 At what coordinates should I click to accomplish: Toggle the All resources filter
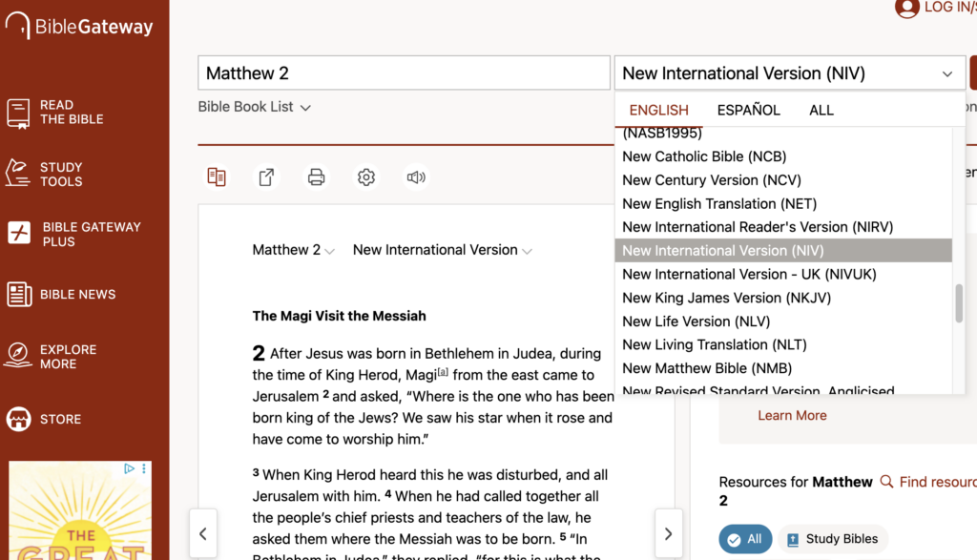[745, 539]
